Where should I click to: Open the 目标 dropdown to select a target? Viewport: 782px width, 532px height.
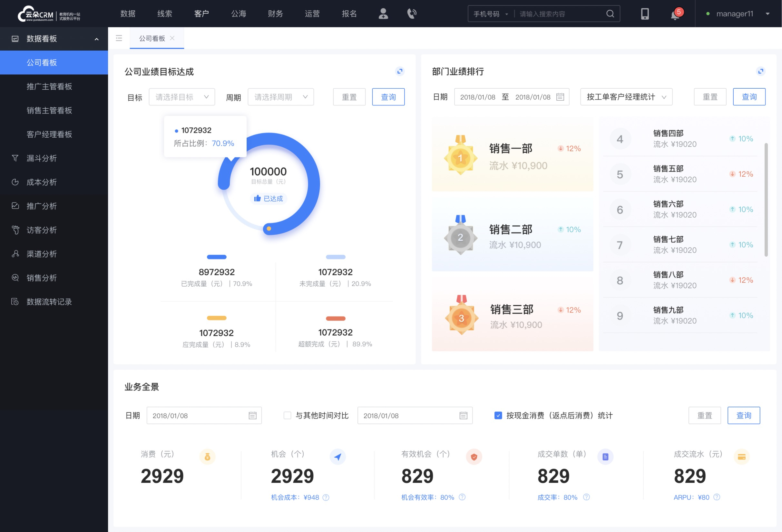[181, 97]
